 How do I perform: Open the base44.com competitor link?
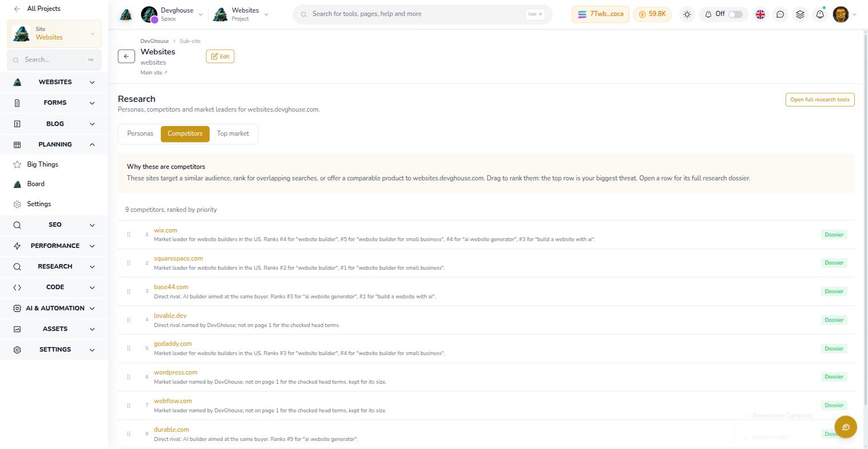[x=171, y=287]
